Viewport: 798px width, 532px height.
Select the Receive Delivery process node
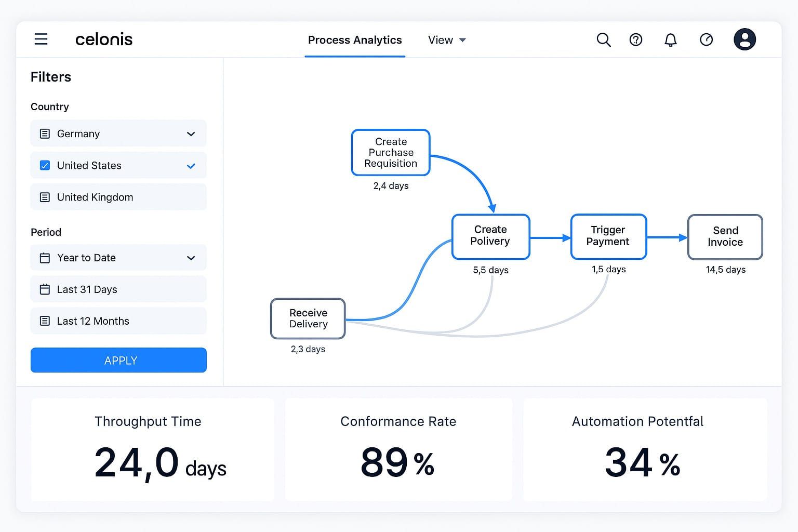pyautogui.click(x=308, y=318)
